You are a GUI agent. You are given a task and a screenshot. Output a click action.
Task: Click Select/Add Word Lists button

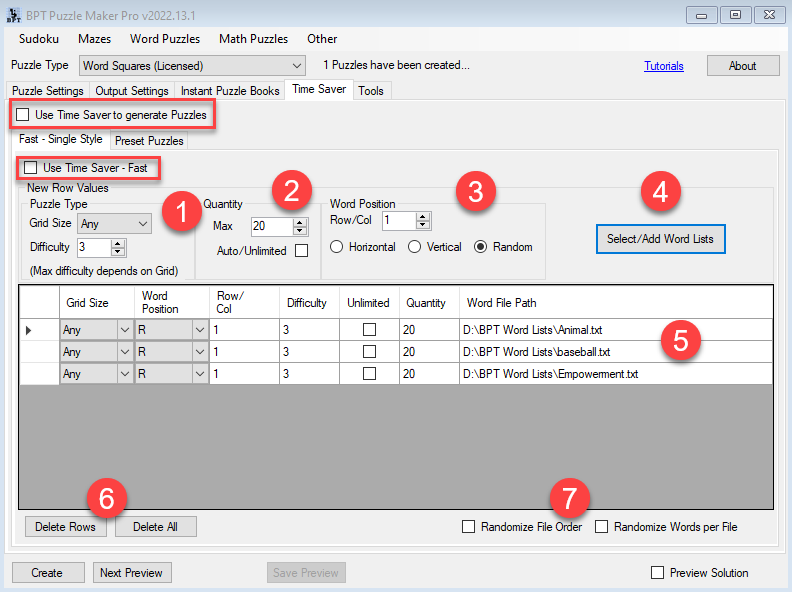660,239
